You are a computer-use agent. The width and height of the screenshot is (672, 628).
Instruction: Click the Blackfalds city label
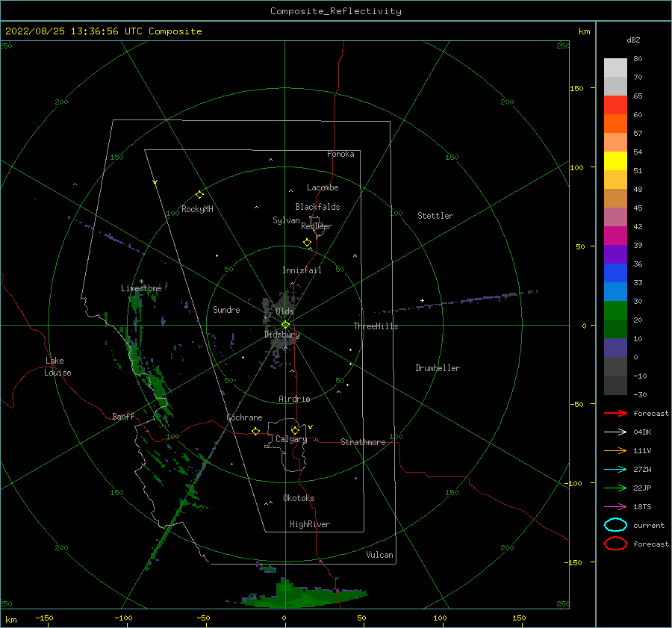317,207
